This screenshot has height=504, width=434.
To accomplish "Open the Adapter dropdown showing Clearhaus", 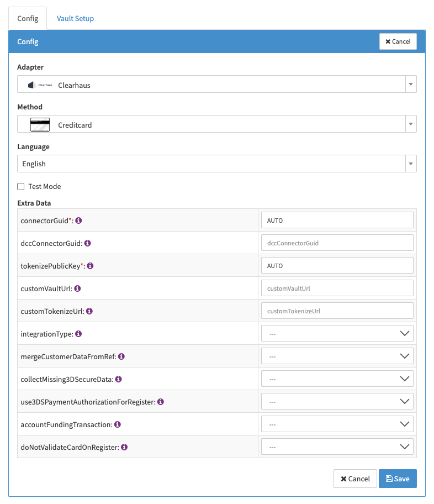I will (x=216, y=85).
